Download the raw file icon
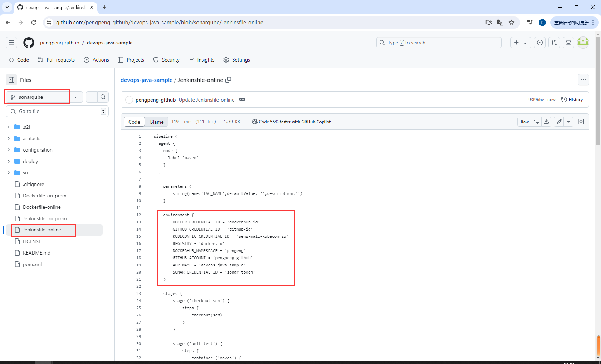The image size is (601, 364). [546, 122]
